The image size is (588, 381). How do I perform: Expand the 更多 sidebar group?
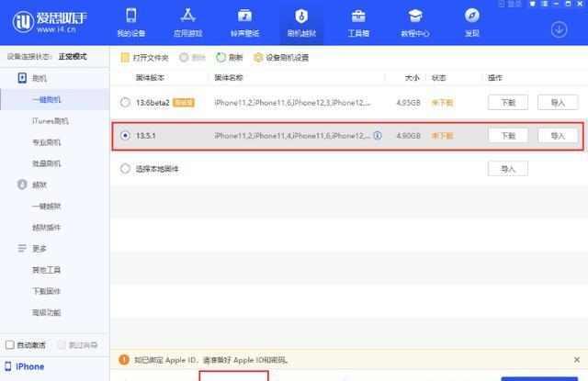[33, 249]
